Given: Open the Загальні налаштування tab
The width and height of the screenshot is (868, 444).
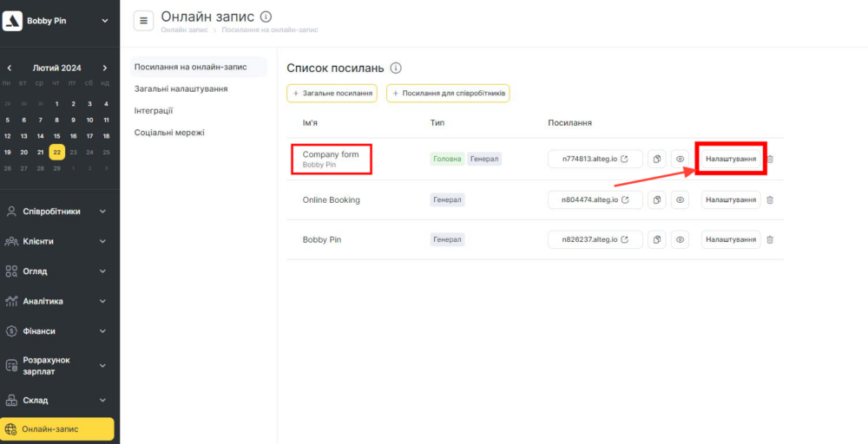Looking at the screenshot, I should pyautogui.click(x=181, y=88).
